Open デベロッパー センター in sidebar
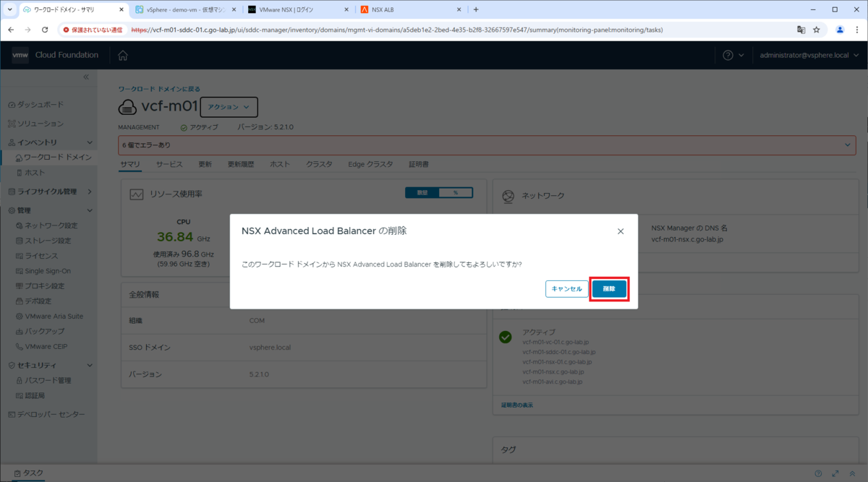 [46, 414]
